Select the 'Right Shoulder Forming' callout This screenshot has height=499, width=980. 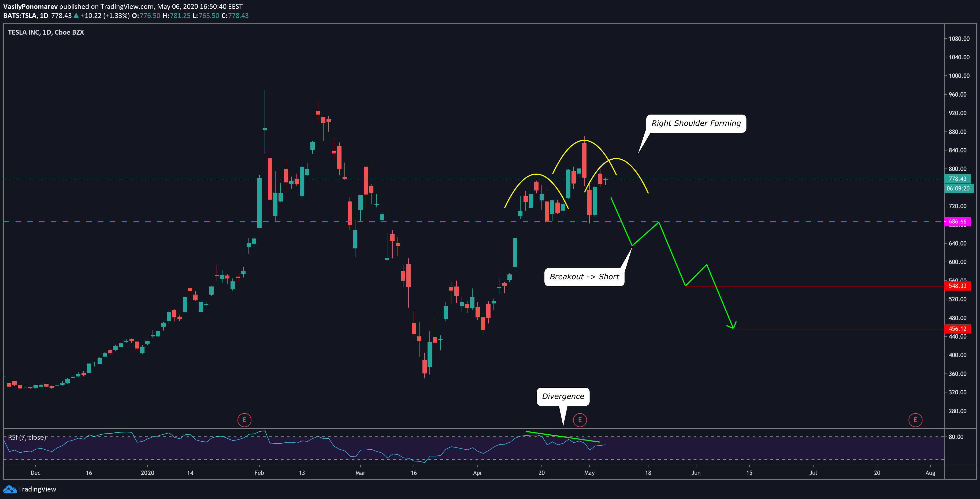[x=696, y=123]
